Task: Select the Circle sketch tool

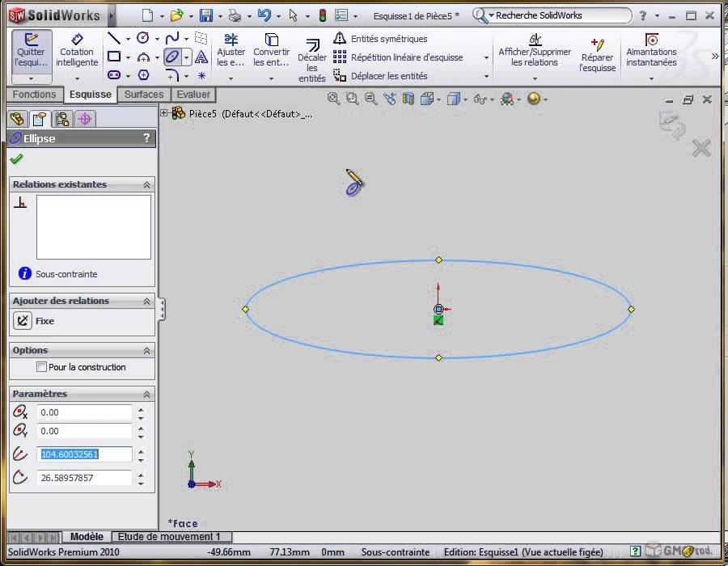Action: coord(143,38)
